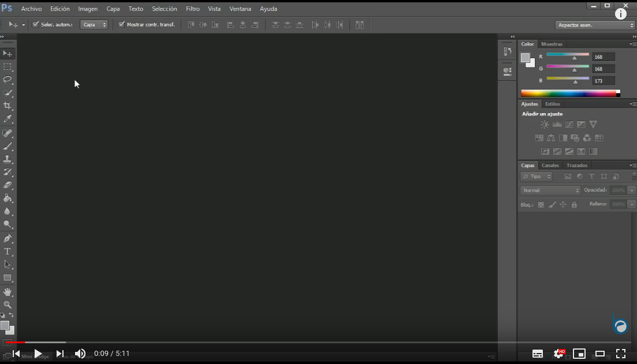Image resolution: width=637 pixels, height=364 pixels.
Task: Open the Archivo menu
Action: [31, 9]
